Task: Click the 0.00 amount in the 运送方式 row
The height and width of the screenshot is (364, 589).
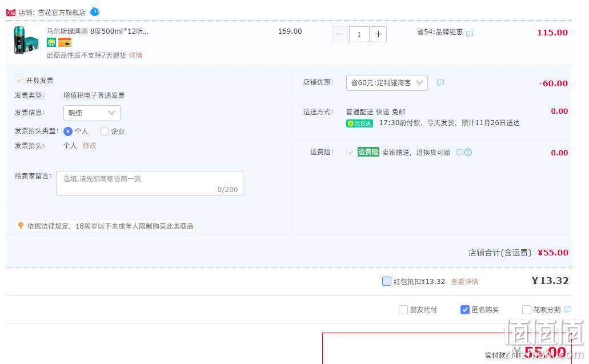Action: (x=559, y=111)
